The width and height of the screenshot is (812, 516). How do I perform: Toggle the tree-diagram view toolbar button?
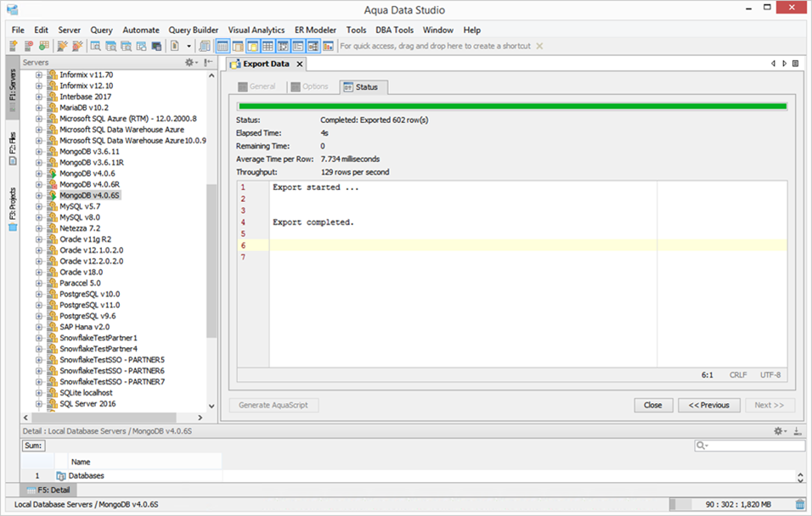pos(313,46)
